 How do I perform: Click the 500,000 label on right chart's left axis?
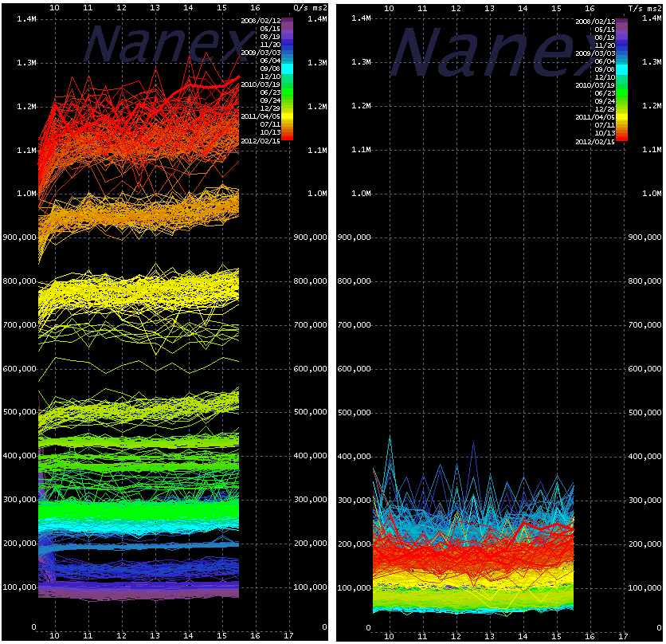click(x=354, y=412)
